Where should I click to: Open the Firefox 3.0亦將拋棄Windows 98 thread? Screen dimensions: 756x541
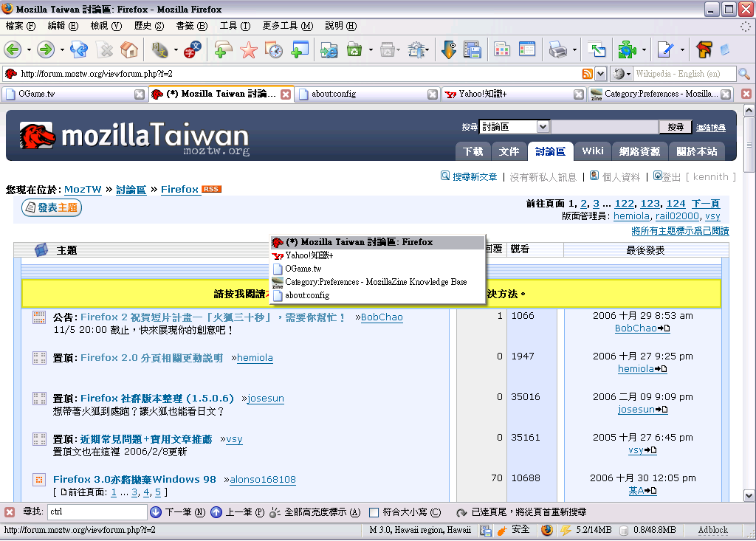(134, 479)
